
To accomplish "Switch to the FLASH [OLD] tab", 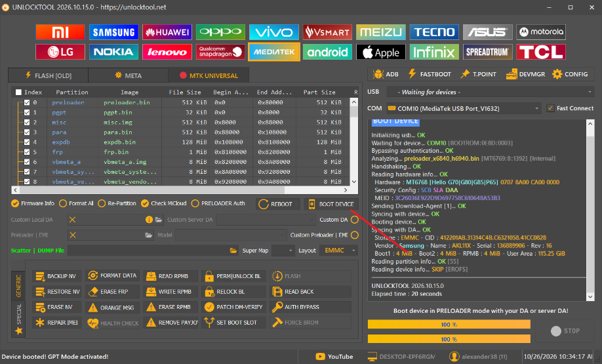I will coord(48,75).
